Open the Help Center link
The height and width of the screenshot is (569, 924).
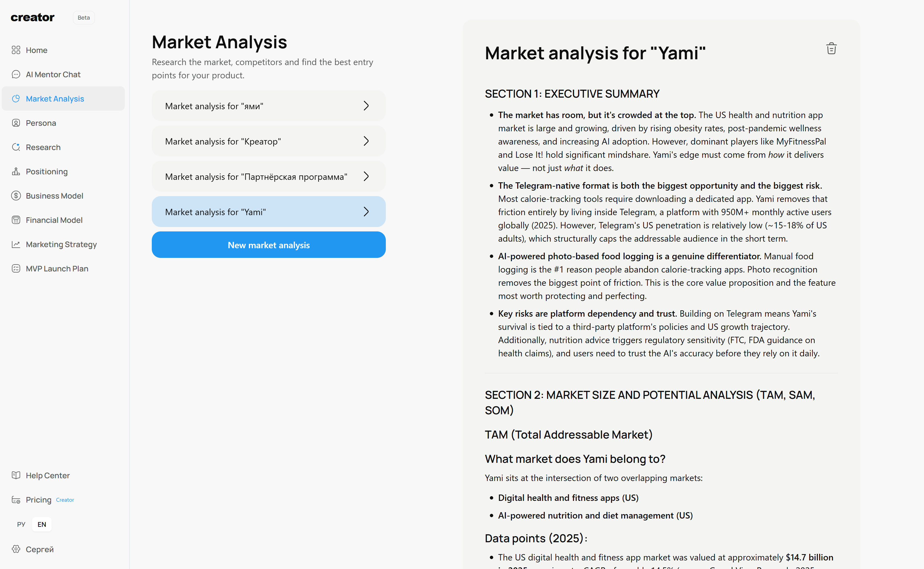click(47, 475)
